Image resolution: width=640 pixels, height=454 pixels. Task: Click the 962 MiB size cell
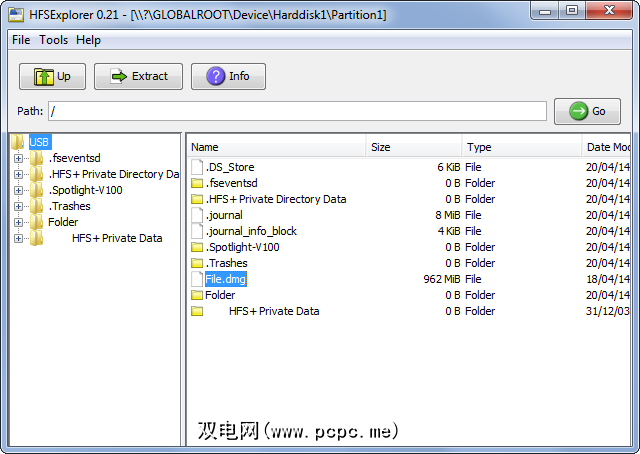pyautogui.click(x=442, y=279)
